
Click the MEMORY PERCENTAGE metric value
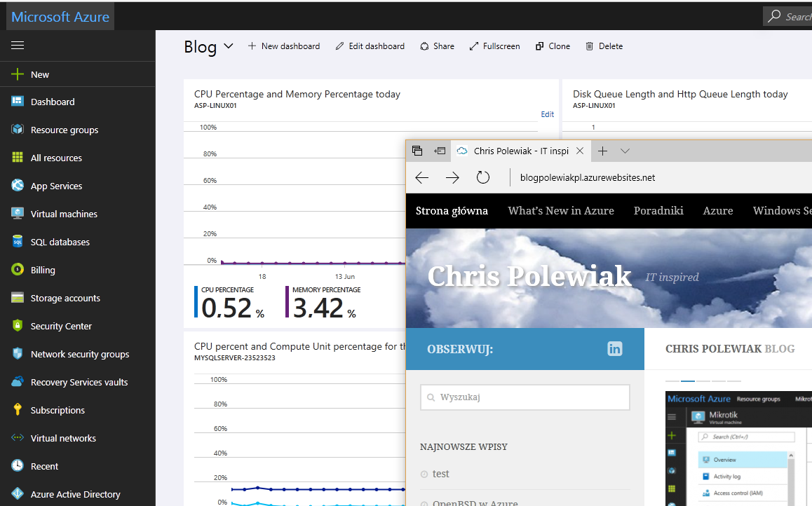coord(324,308)
